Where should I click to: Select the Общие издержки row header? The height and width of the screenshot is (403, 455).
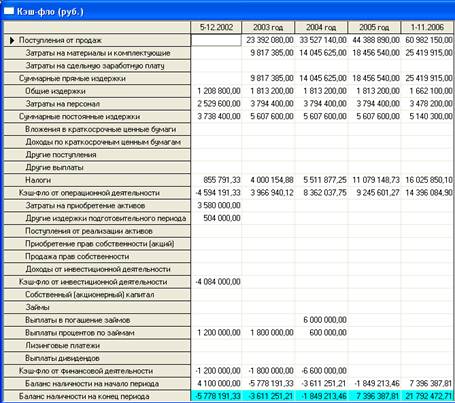pos(97,91)
